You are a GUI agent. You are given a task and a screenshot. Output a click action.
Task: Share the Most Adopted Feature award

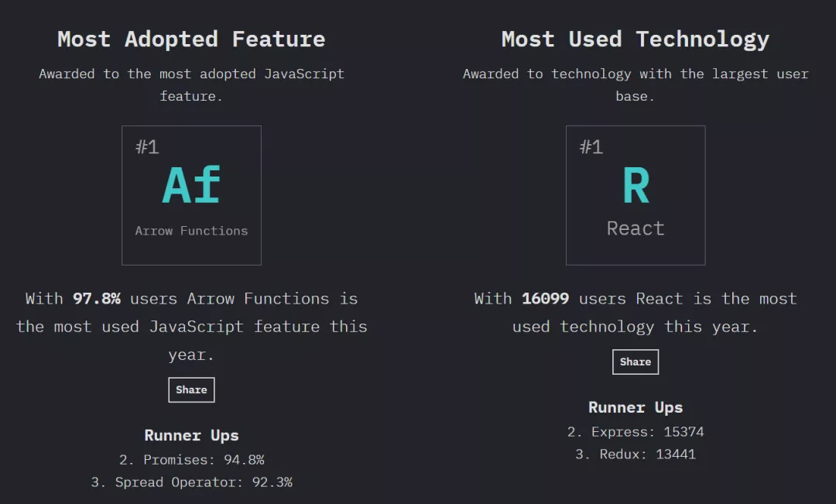pos(191,390)
